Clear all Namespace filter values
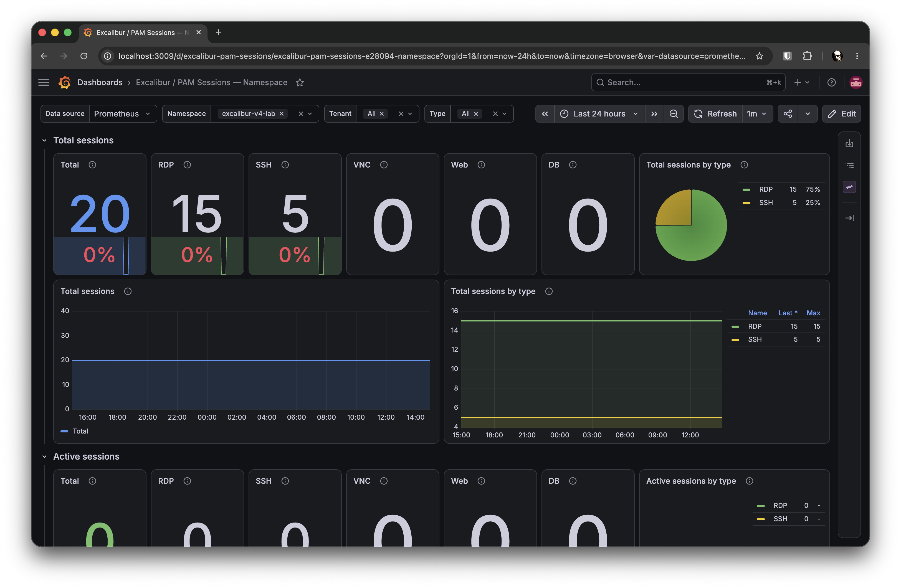Viewport: 901px width, 588px height. pos(301,114)
